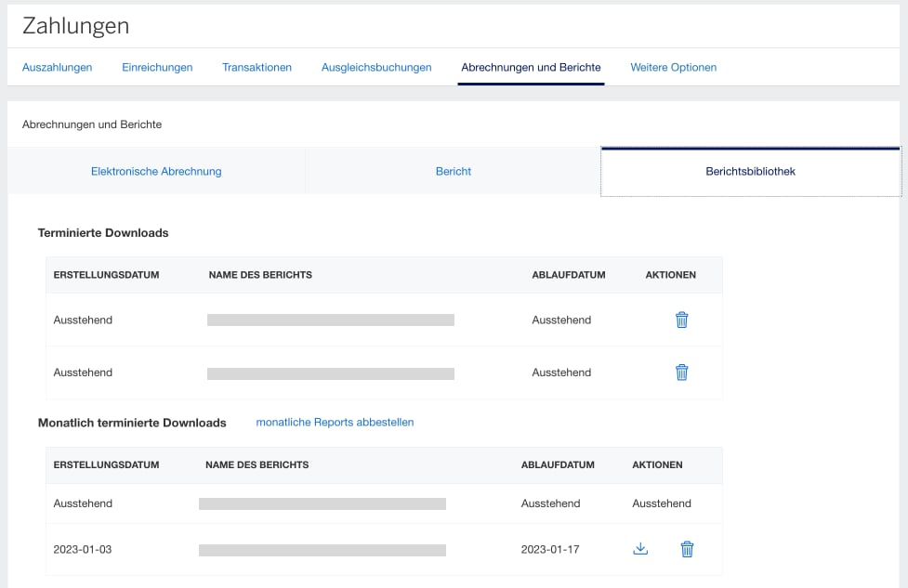The width and height of the screenshot is (908, 588).
Task: Switch to the Elektronische Abrechnung sub-tab
Action: (x=156, y=171)
